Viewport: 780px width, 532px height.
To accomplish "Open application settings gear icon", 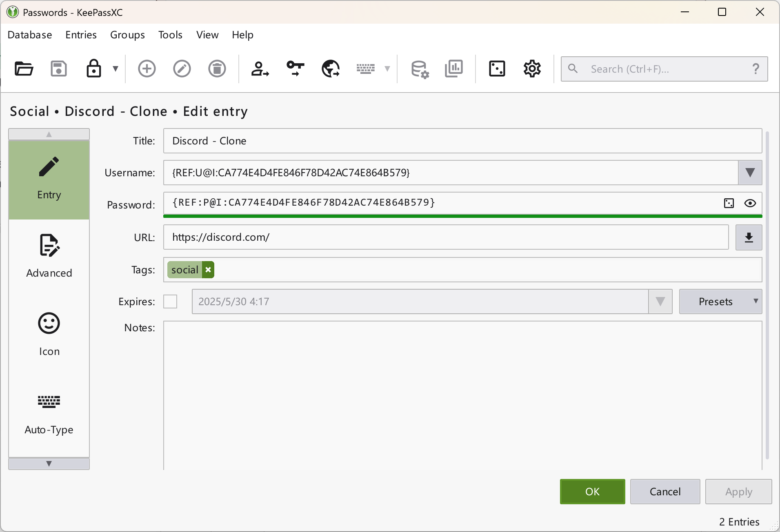I will [x=532, y=69].
